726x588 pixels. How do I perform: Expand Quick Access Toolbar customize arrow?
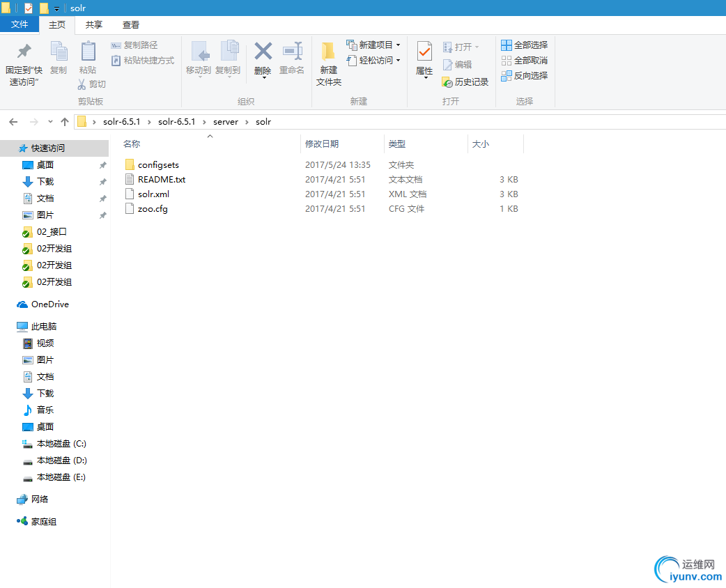(x=56, y=8)
